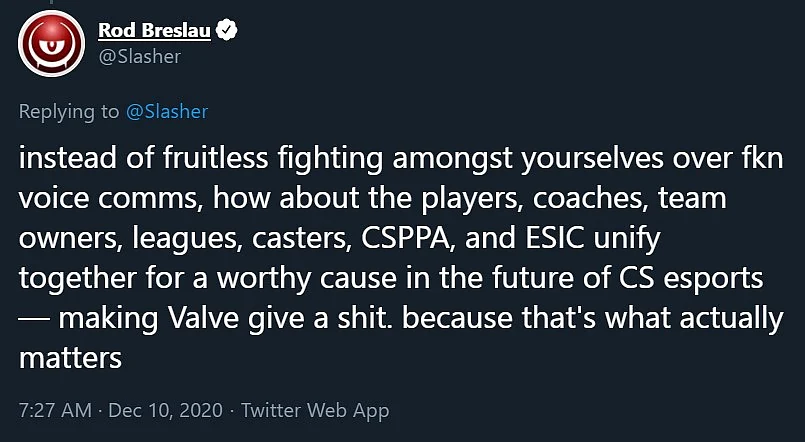Open the Twitter Web App source link
The height and width of the screenshot is (442, 805).
(x=315, y=410)
